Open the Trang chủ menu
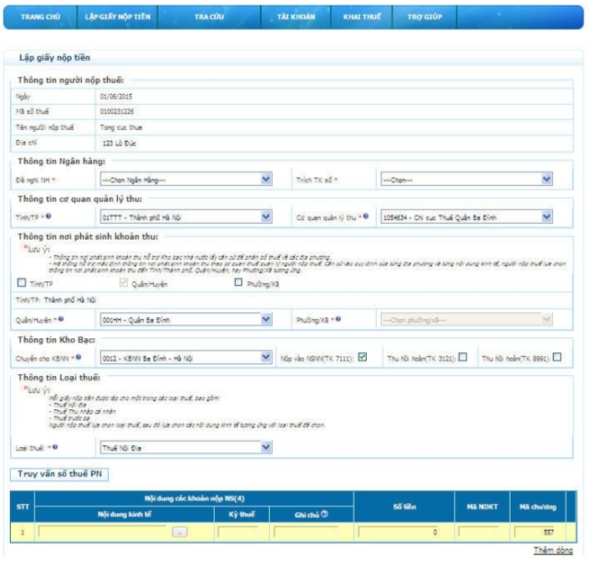 coord(42,17)
